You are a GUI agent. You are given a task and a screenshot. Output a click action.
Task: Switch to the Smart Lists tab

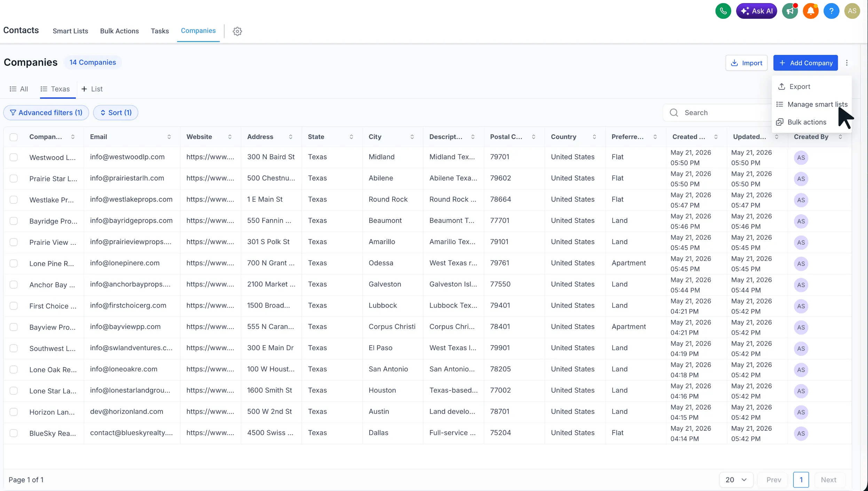click(x=70, y=31)
